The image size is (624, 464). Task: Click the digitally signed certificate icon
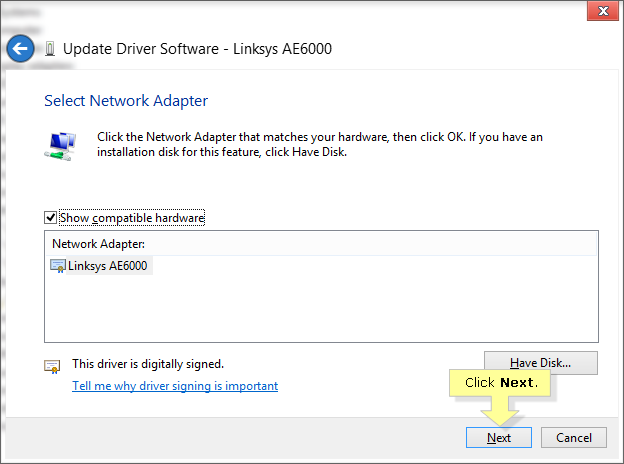52,367
